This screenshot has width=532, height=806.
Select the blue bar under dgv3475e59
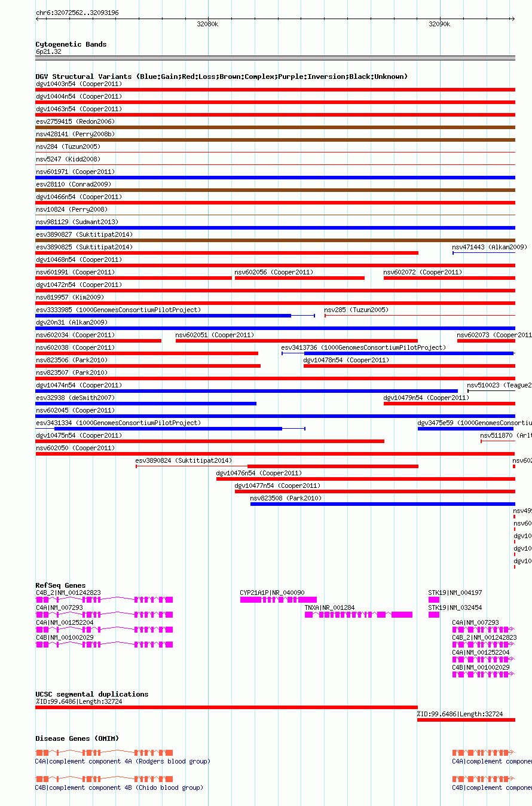click(466, 429)
